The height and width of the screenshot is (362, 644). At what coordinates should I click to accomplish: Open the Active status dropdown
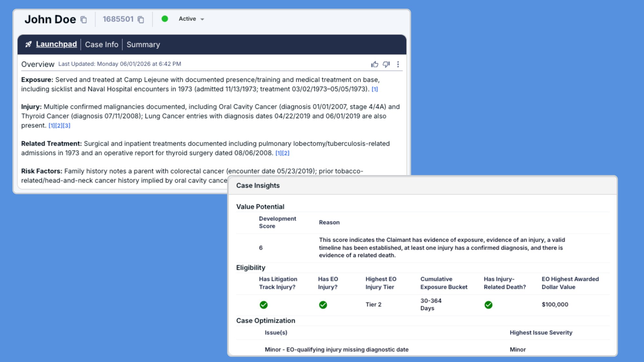[x=192, y=19]
